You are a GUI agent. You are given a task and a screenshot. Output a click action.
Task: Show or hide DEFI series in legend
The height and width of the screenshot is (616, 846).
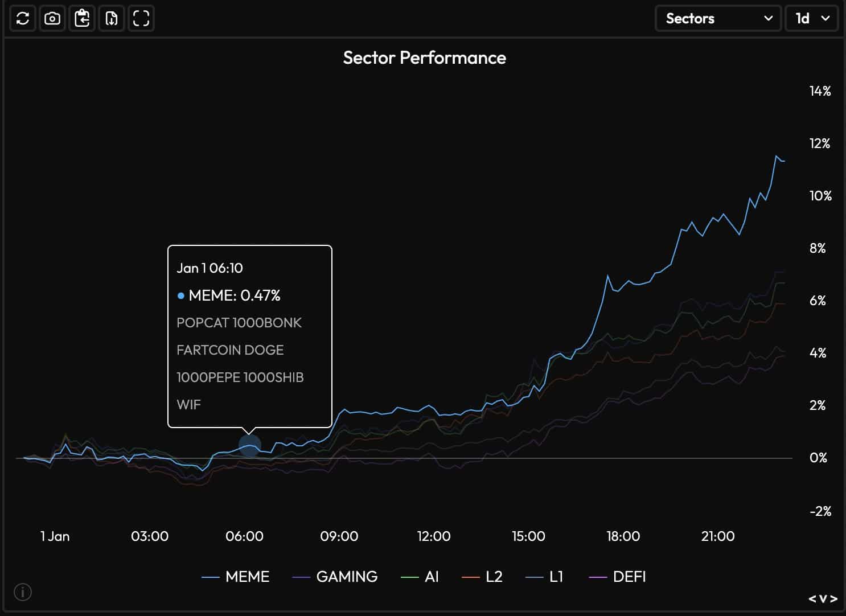point(617,577)
